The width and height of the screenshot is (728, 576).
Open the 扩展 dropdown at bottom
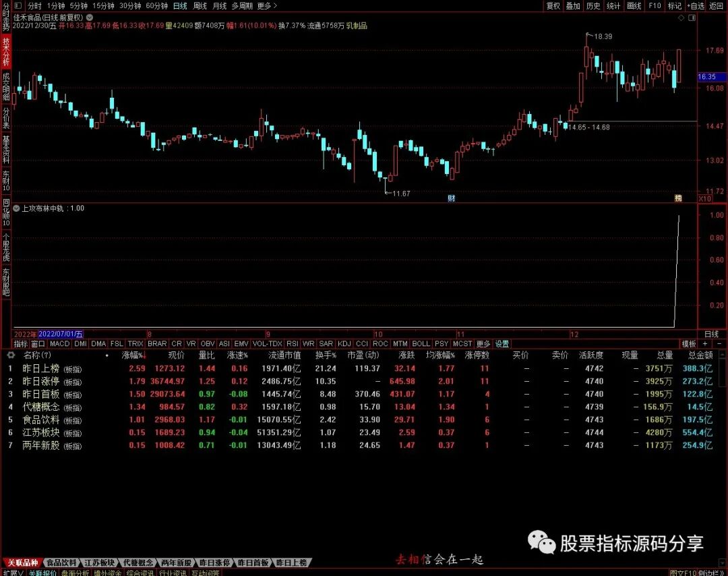(x=13, y=573)
